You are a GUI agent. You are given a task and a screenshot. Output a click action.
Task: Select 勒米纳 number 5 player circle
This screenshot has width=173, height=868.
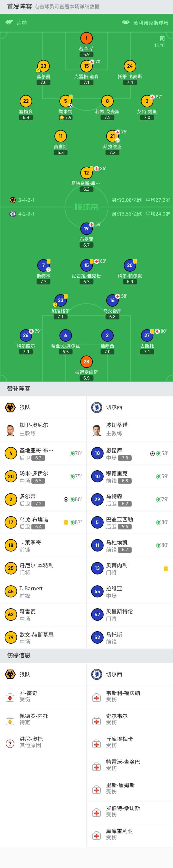coord(66,101)
